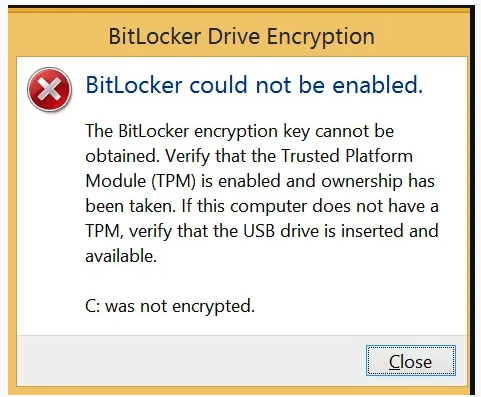Click the line 'The BitLocker encryption key cannot be'
Image resolution: width=481 pixels, height=397 pixels.
point(240,131)
